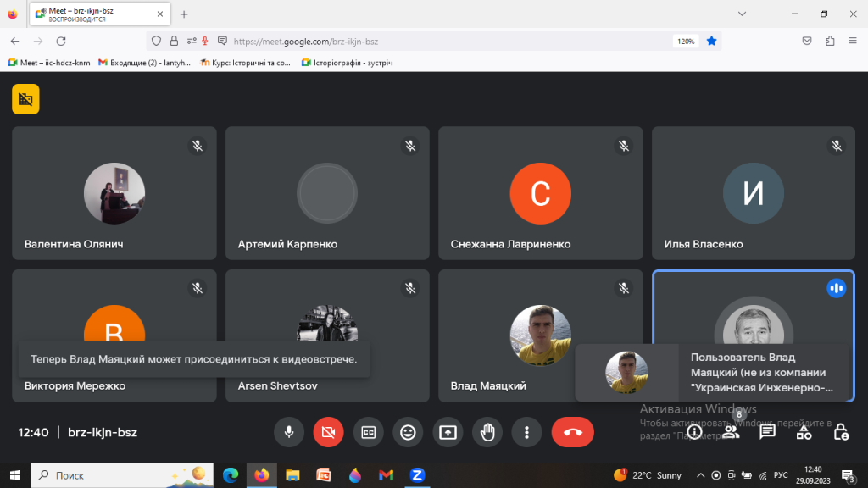The height and width of the screenshot is (488, 868).
Task: Open Zoom from the taskbar
Action: [417, 475]
